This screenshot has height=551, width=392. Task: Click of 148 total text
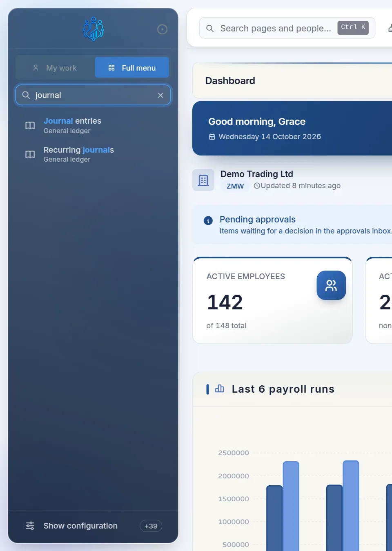coord(227,326)
